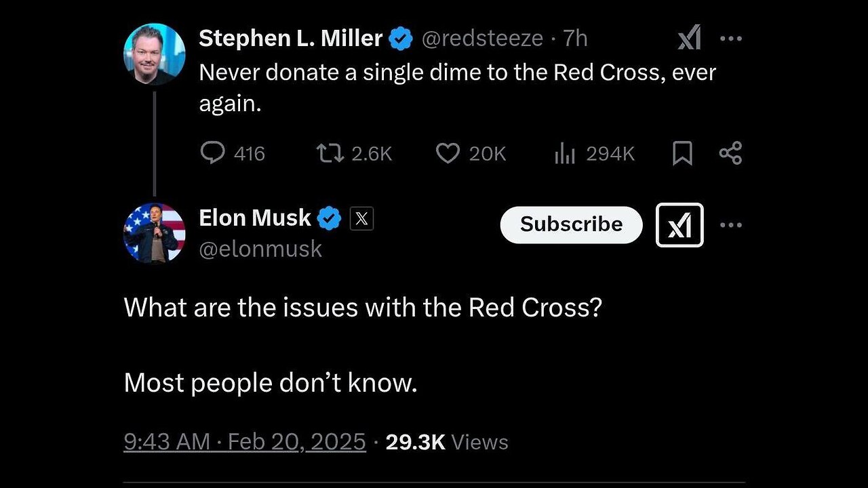Open more options menu on Elon's post
The width and height of the screenshot is (868, 488).
[731, 225]
